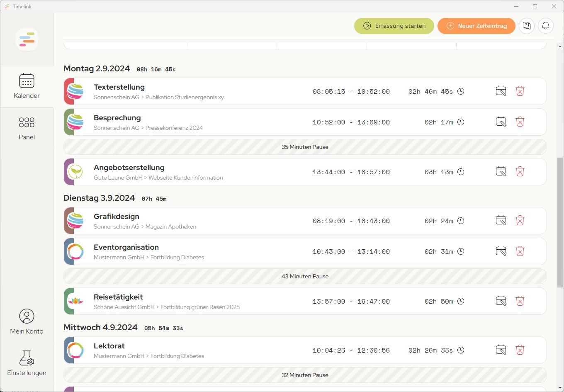Edit the Lektorat entry
Screen dimensions: 564x392
coord(501,350)
